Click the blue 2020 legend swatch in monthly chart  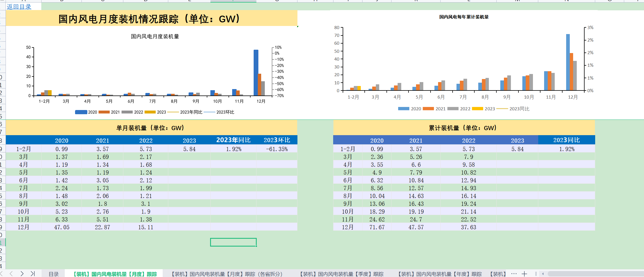81,112
